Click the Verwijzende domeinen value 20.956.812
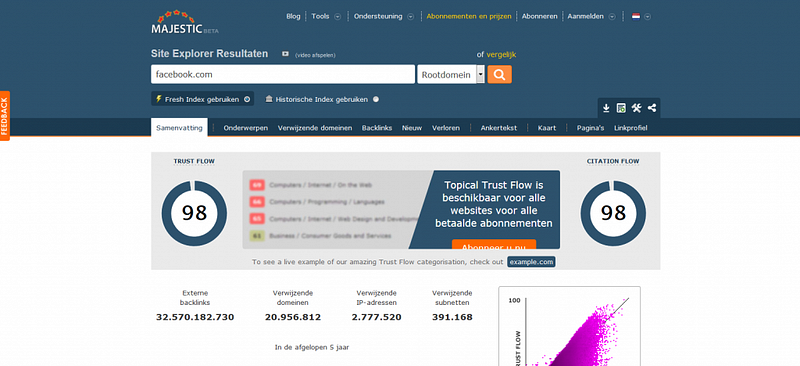Viewport: 800px width, 366px height. (x=293, y=318)
